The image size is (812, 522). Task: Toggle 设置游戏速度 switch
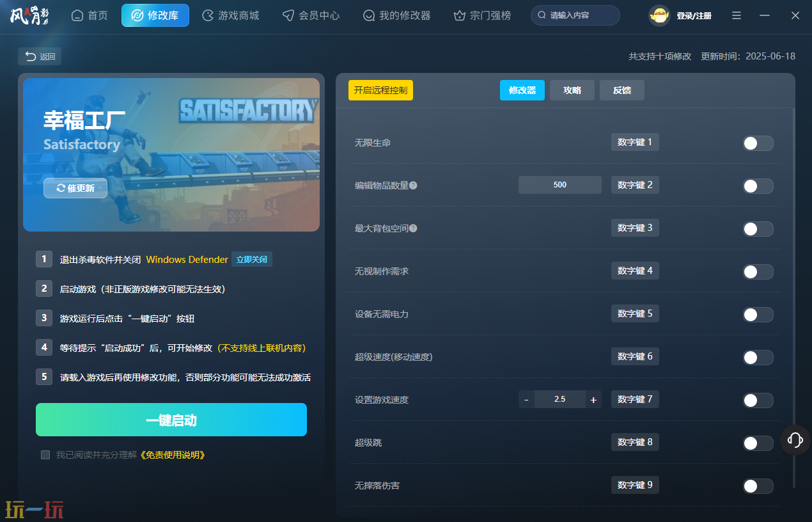pyautogui.click(x=758, y=400)
